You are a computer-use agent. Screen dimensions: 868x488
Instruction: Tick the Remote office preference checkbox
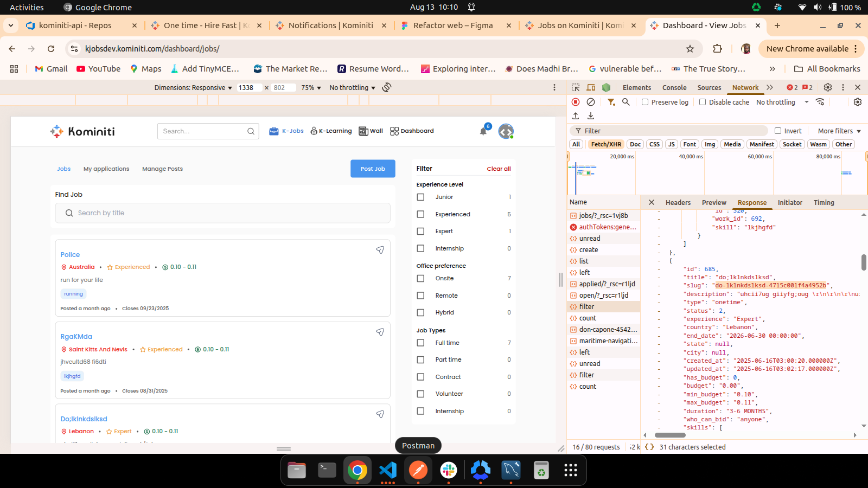(x=420, y=296)
